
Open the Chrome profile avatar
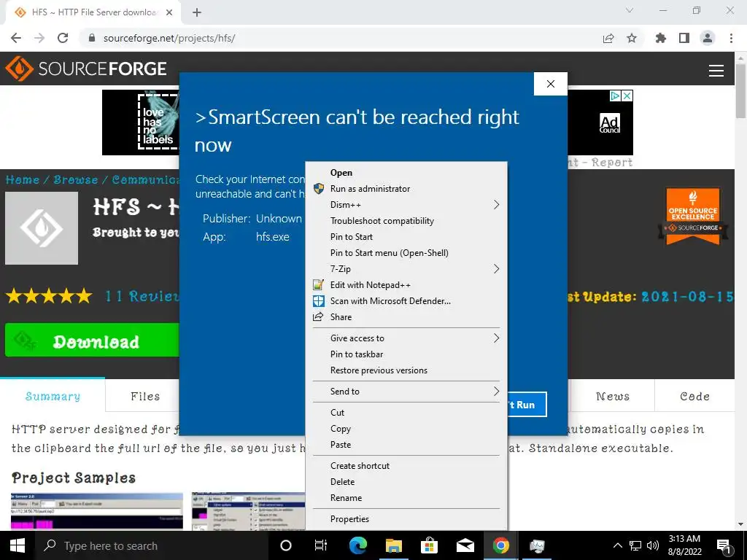[708, 38]
